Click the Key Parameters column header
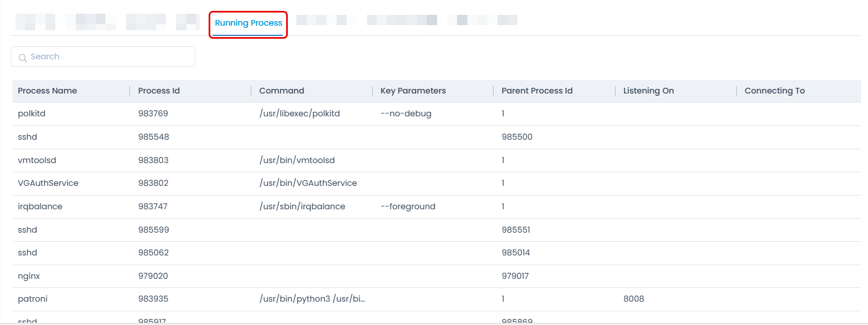Viewport: 868px width, 325px height. pos(413,91)
